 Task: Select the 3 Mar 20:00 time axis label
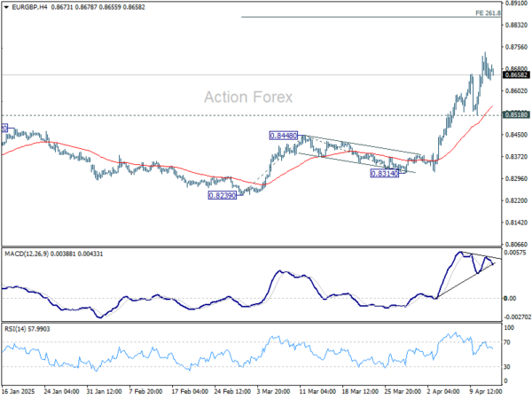273,391
